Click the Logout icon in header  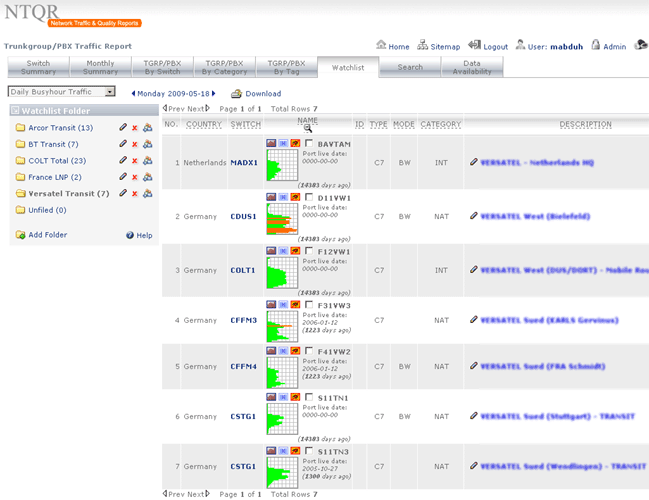pyautogui.click(x=474, y=46)
